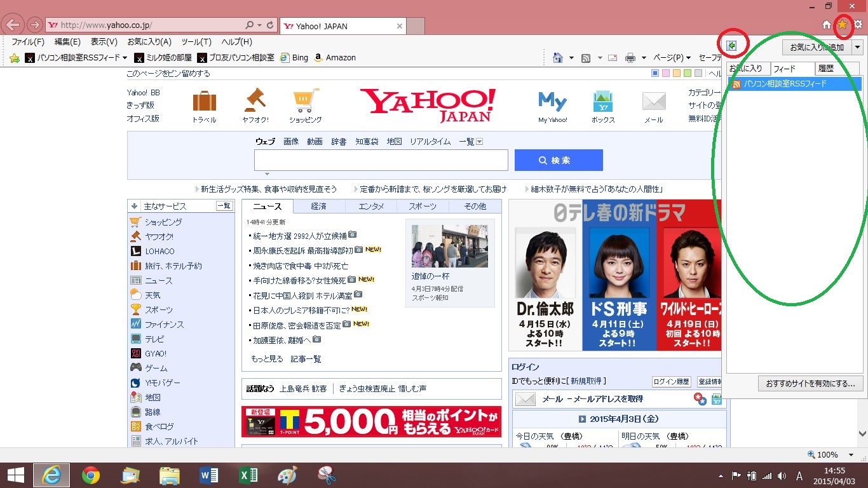Launch Google Chrome from the taskbar
868x488 pixels.
[91, 475]
